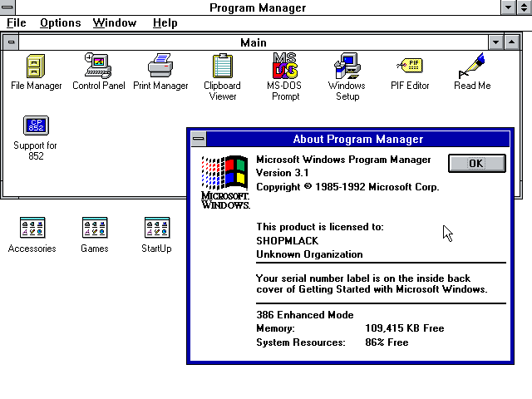Click the Program Manager restore button
This screenshot has height=399, width=532.
point(525,7)
